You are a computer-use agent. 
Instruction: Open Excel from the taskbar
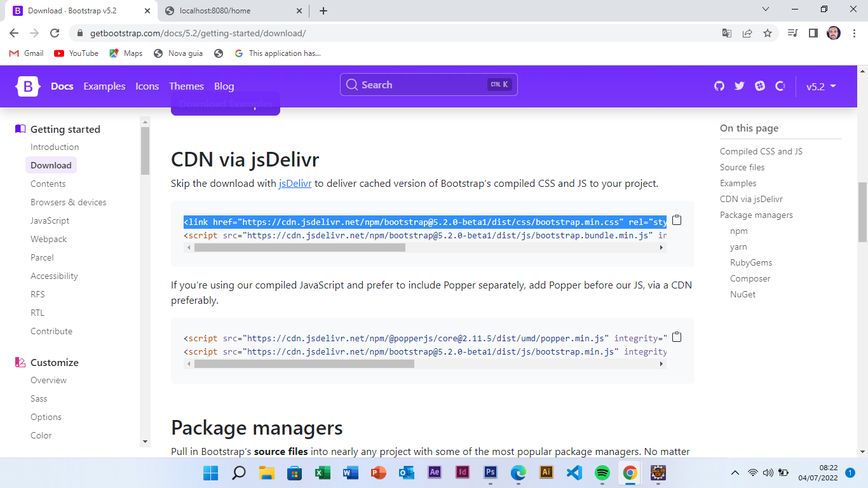click(323, 472)
